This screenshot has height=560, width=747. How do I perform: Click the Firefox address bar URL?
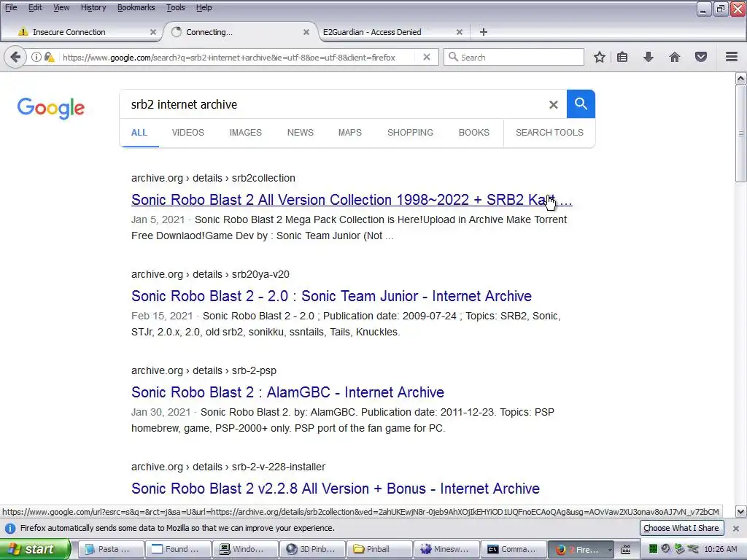[x=229, y=57]
